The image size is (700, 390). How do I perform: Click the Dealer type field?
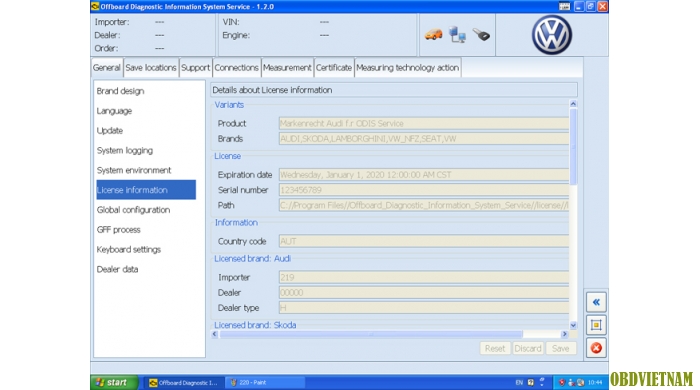pos(424,308)
